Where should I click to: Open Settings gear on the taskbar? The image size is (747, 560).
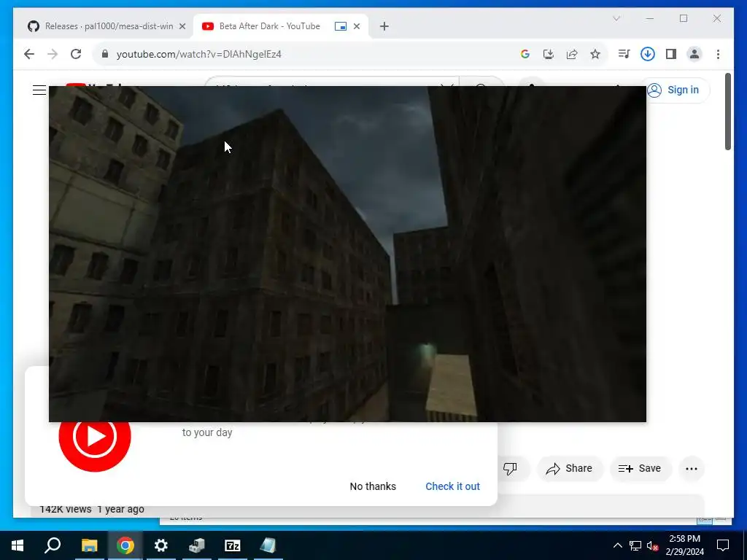[x=161, y=545]
